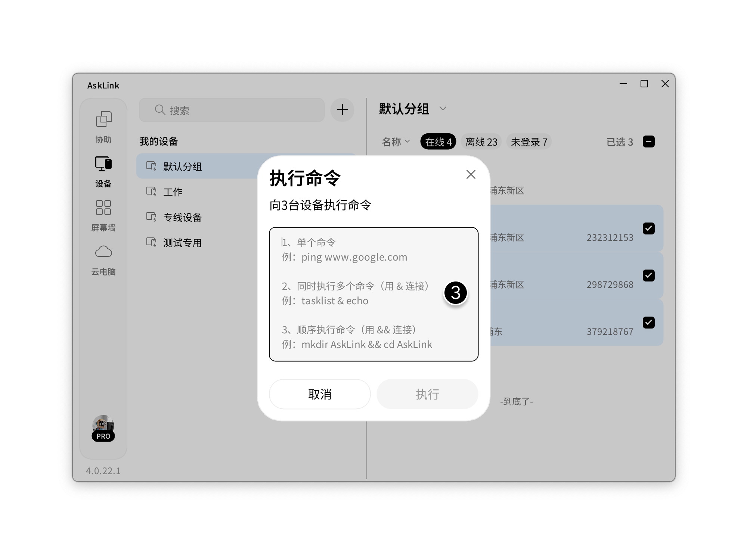Click the search magnifier icon
The height and width of the screenshot is (560, 747).
tap(160, 109)
